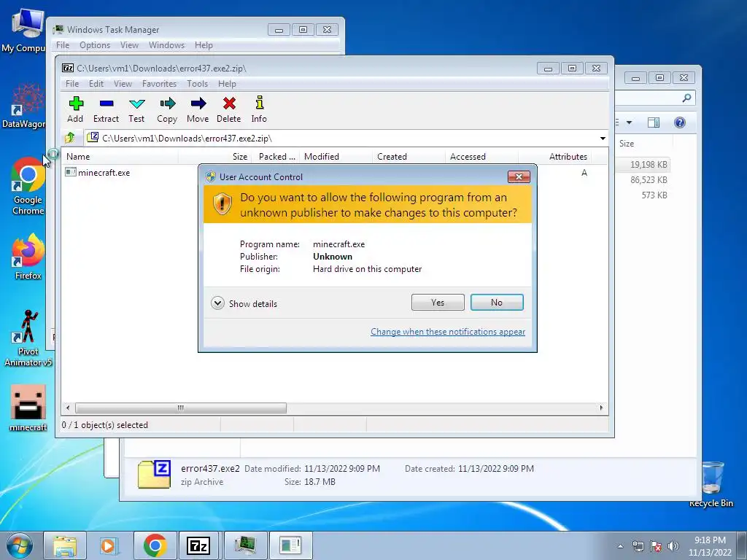Open the minecraft desktop icon

(28, 408)
